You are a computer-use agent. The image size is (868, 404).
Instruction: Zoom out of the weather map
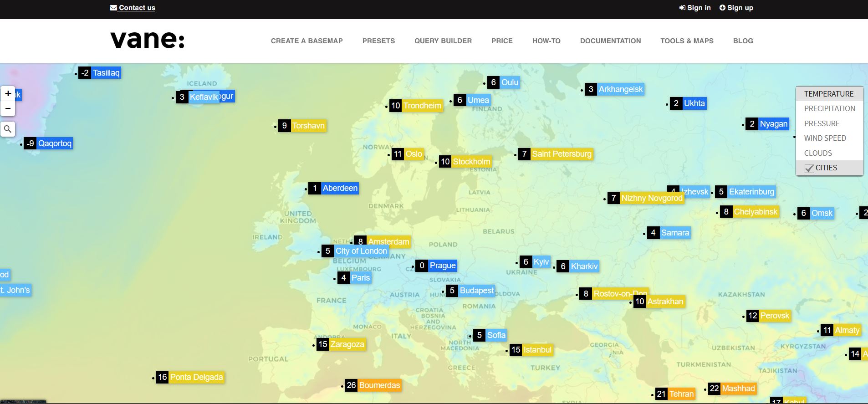pyautogui.click(x=8, y=108)
